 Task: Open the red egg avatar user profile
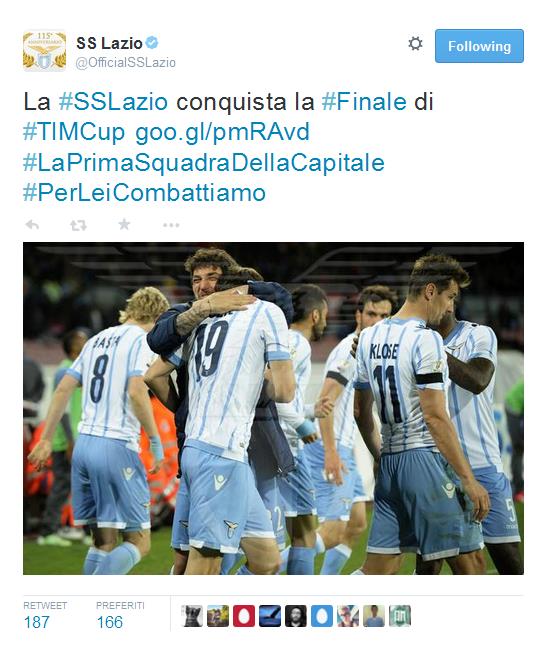pos(244,615)
